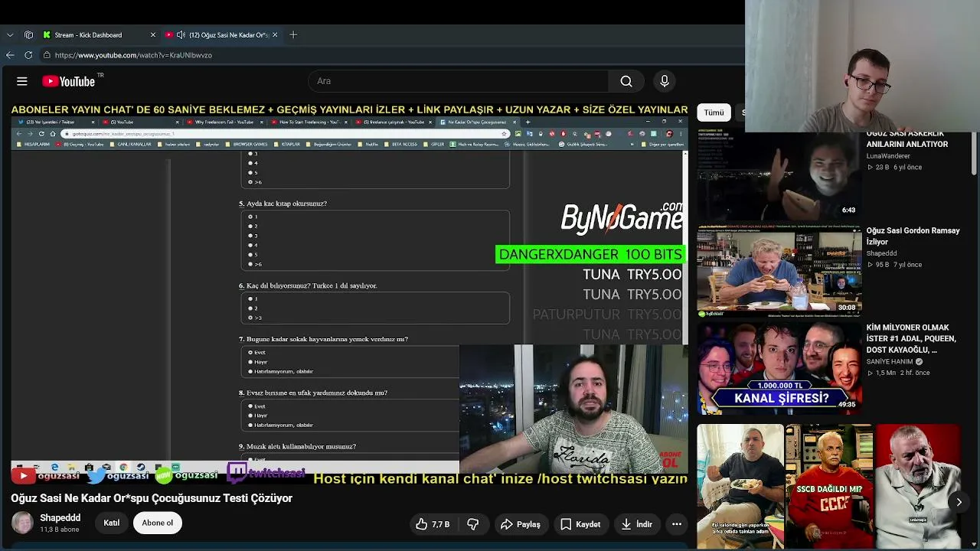Image resolution: width=980 pixels, height=551 pixels.
Task: Open the Shapedd channel name link
Action: [60, 518]
